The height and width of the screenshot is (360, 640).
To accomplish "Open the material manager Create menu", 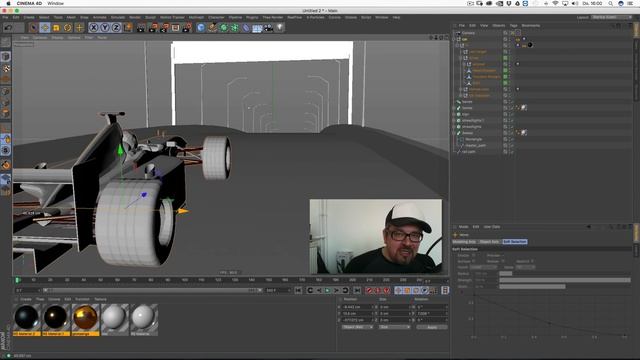I will (26, 299).
